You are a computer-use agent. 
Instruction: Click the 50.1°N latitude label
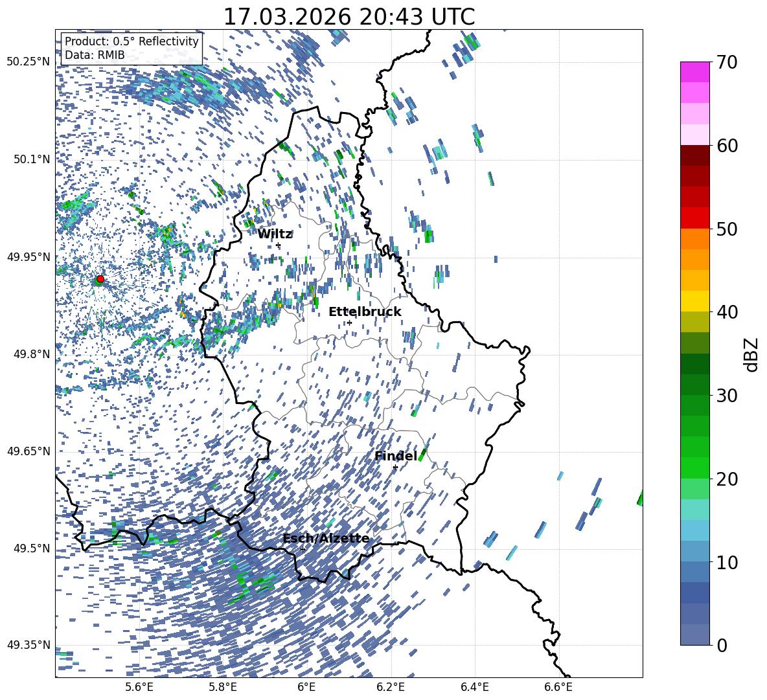point(32,159)
